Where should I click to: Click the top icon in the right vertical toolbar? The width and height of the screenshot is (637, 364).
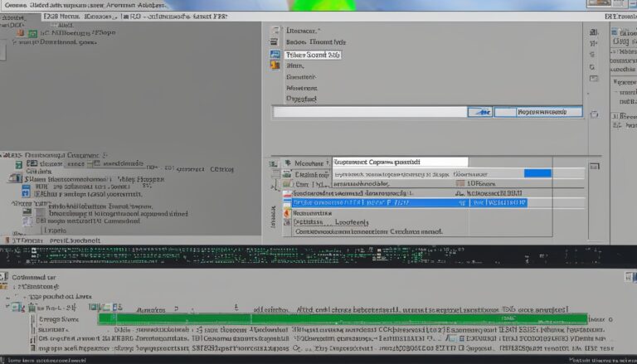click(593, 32)
